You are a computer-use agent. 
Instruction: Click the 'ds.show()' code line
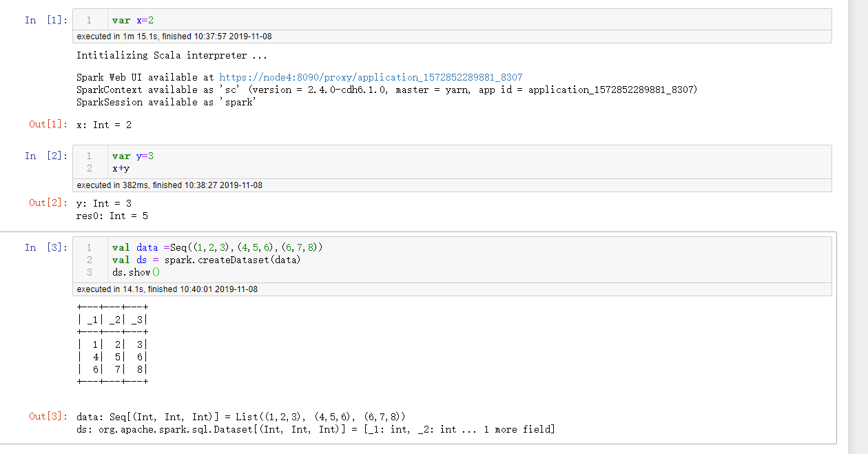136,272
